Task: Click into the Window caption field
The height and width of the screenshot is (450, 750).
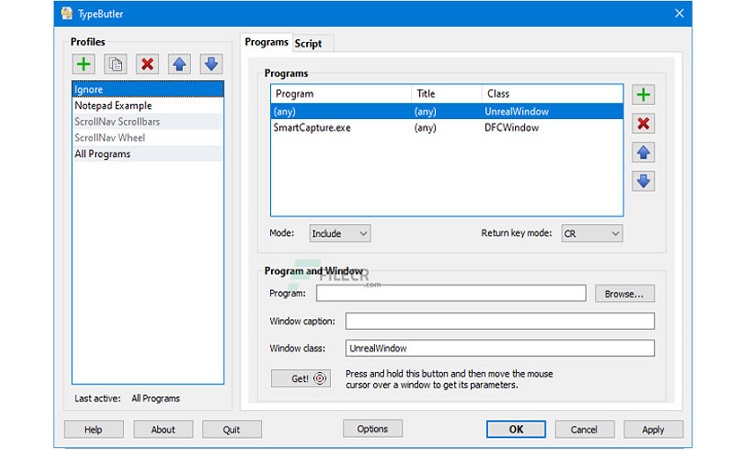Action: click(x=499, y=321)
